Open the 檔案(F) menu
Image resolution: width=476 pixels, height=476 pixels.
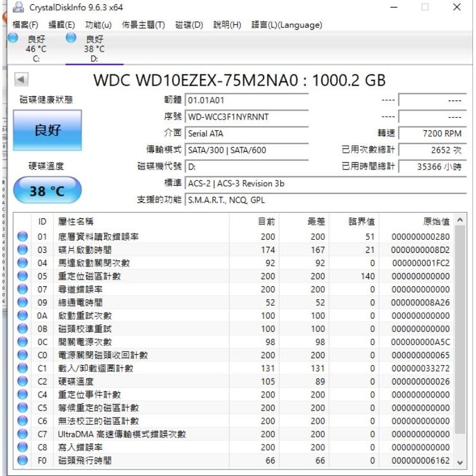pos(25,24)
